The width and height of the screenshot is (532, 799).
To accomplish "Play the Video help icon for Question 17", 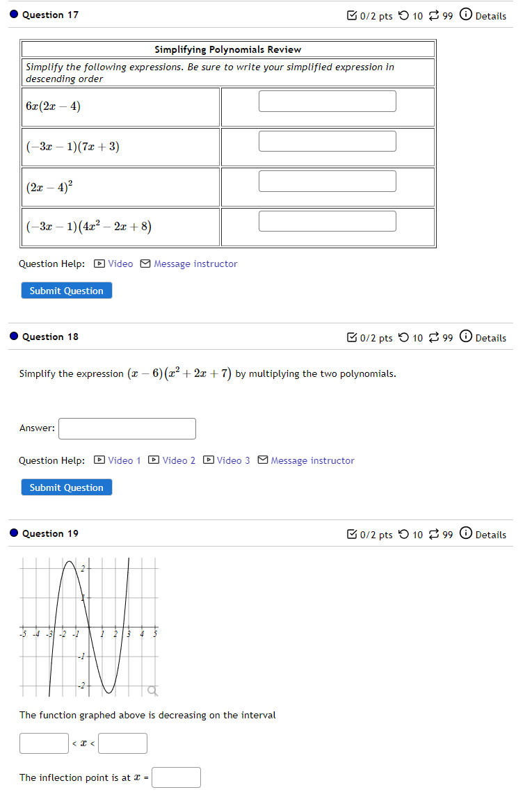I will 99,264.
